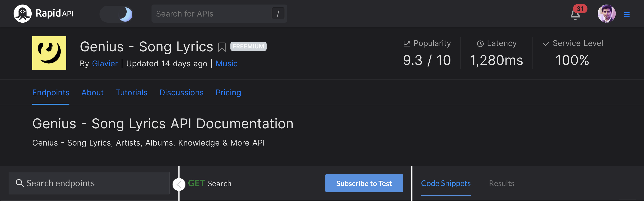Click the Service Level checkmark icon
Screen dimensions: 644x201
click(546, 44)
